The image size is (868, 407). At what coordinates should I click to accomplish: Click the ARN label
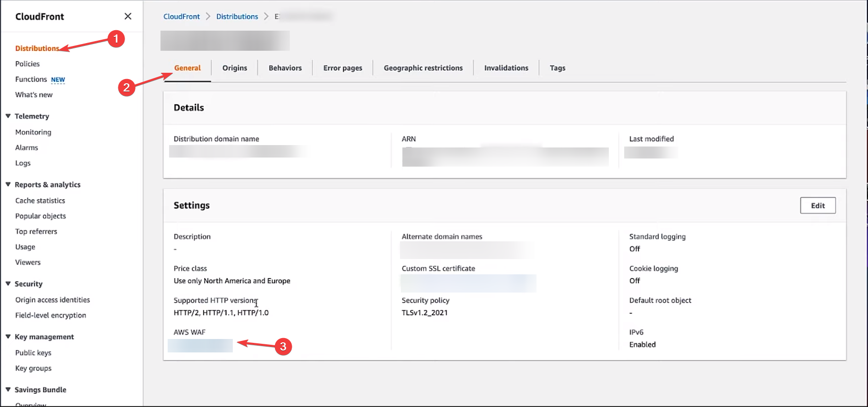pos(409,139)
